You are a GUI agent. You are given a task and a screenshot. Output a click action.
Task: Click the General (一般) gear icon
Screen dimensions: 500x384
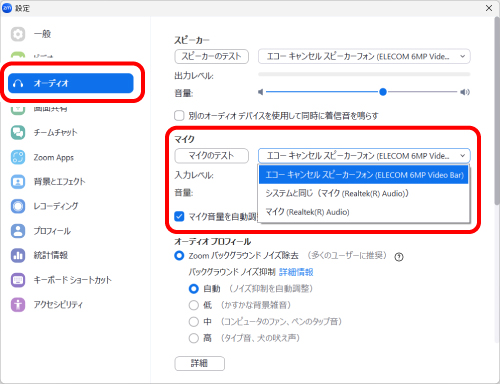coord(18,34)
